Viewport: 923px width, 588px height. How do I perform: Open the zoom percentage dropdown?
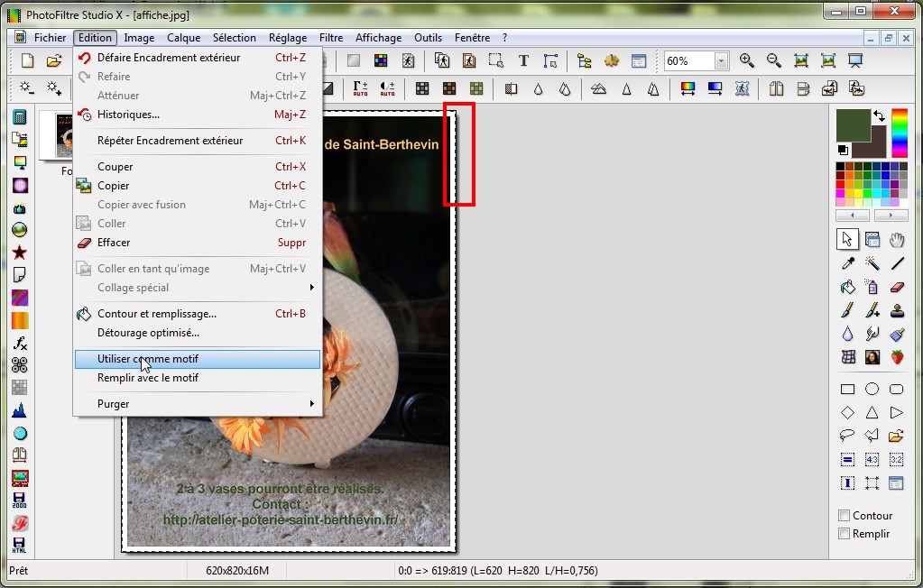[x=721, y=60]
